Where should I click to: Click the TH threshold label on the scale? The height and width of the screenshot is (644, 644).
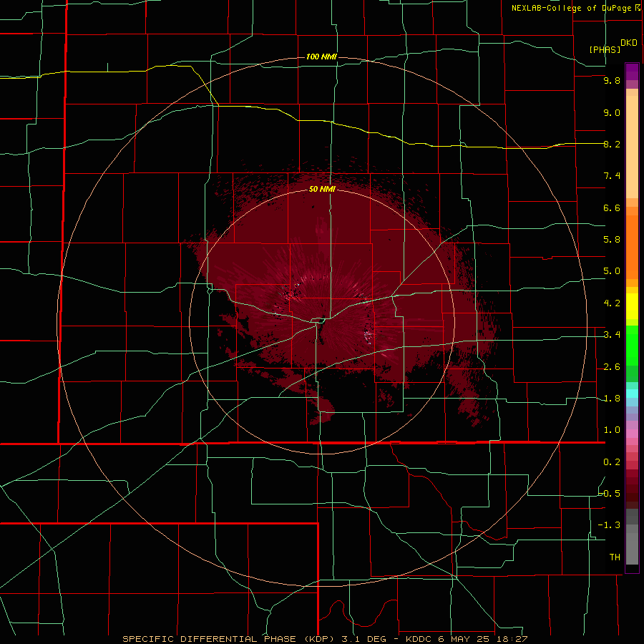click(615, 557)
